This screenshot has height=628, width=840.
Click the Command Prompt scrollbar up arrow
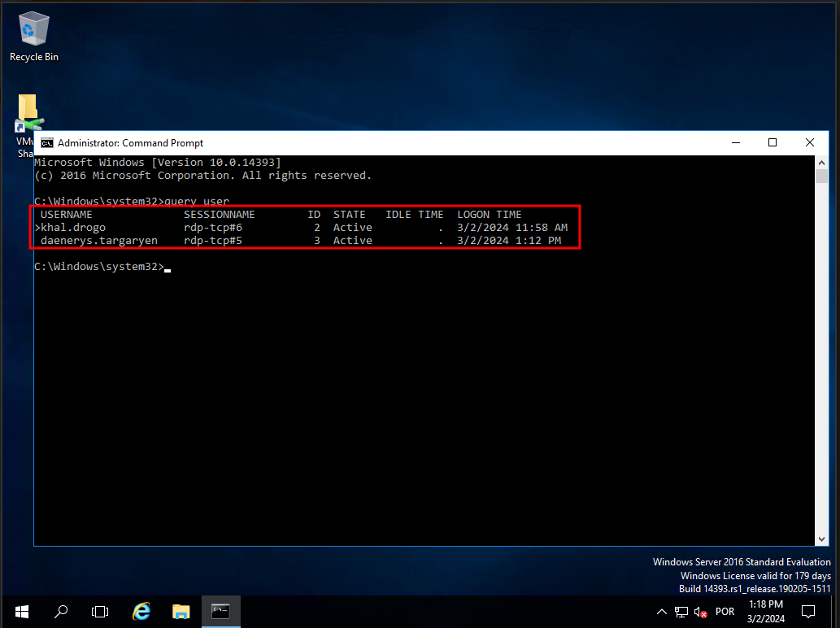tap(821, 163)
